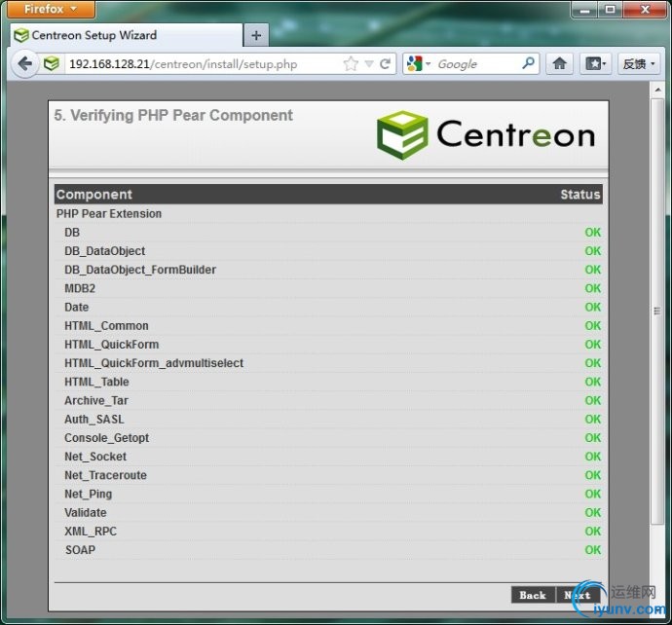Click the Archive_Tar component name
This screenshot has width=672, height=625.
tap(96, 400)
